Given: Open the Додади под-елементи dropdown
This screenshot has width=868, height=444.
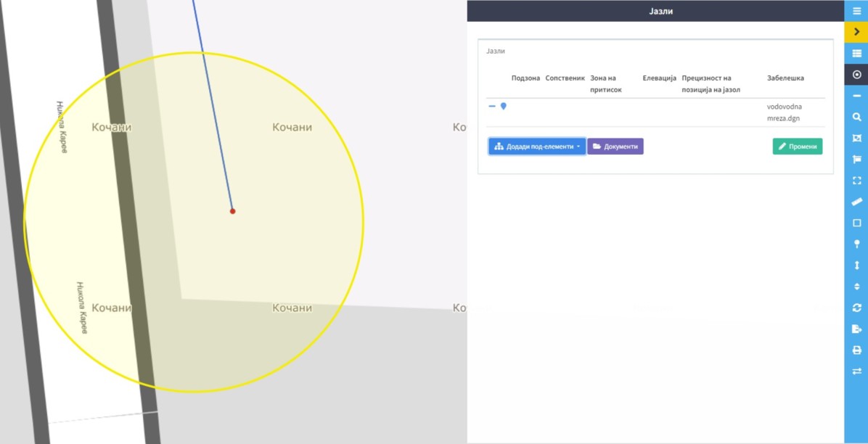Looking at the screenshot, I should (x=537, y=146).
